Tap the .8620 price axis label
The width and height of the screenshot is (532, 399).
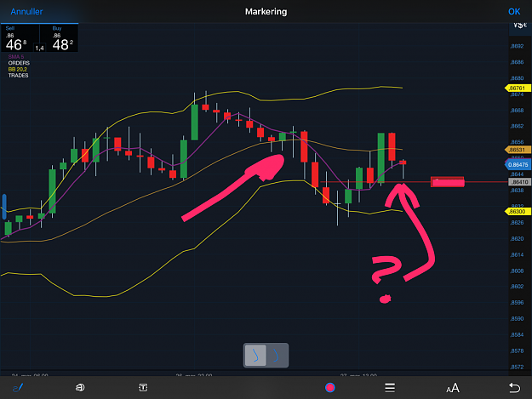(x=517, y=239)
